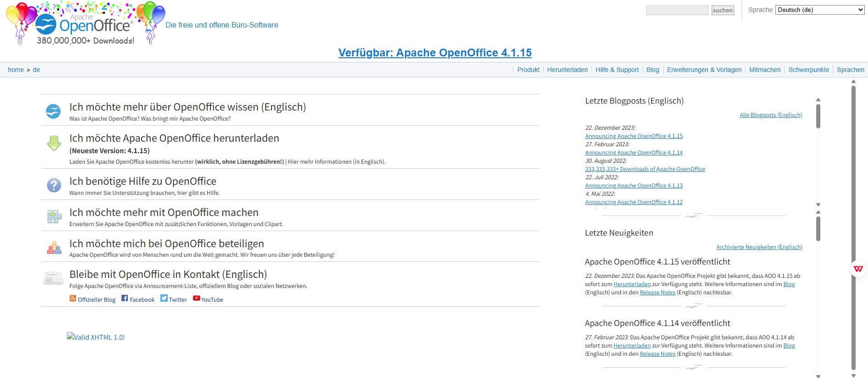Open the Twitter text link
Image resolution: width=868 pixels, height=387 pixels.
[x=178, y=299]
